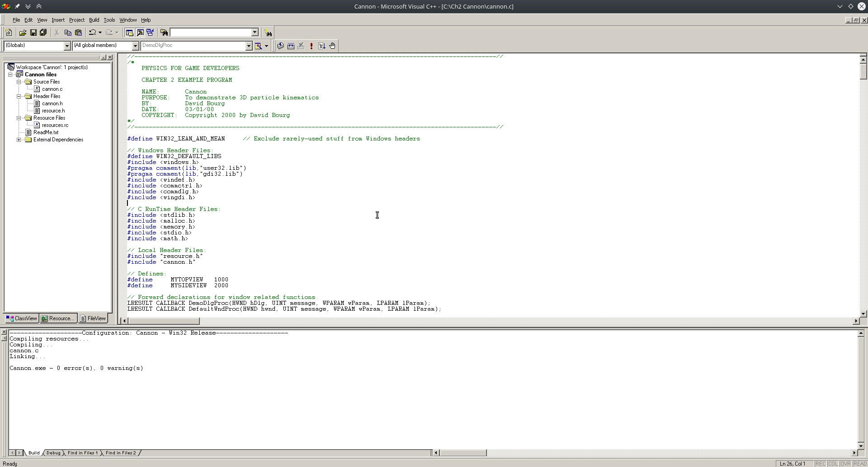
Task: Click the Copy icon in the toolbar
Action: (68, 33)
